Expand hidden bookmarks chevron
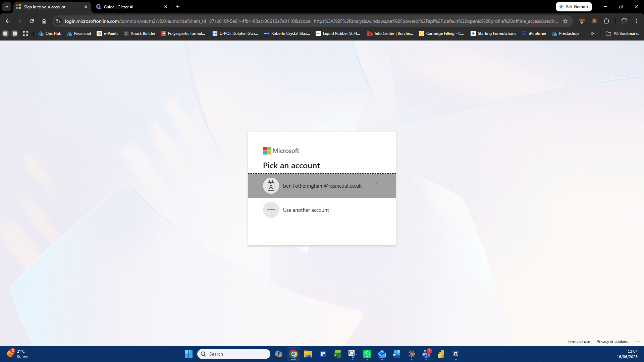The width and height of the screenshot is (644, 362). [592, 34]
